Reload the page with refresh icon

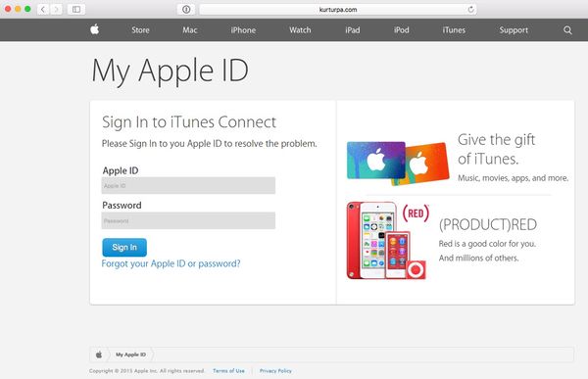(470, 10)
